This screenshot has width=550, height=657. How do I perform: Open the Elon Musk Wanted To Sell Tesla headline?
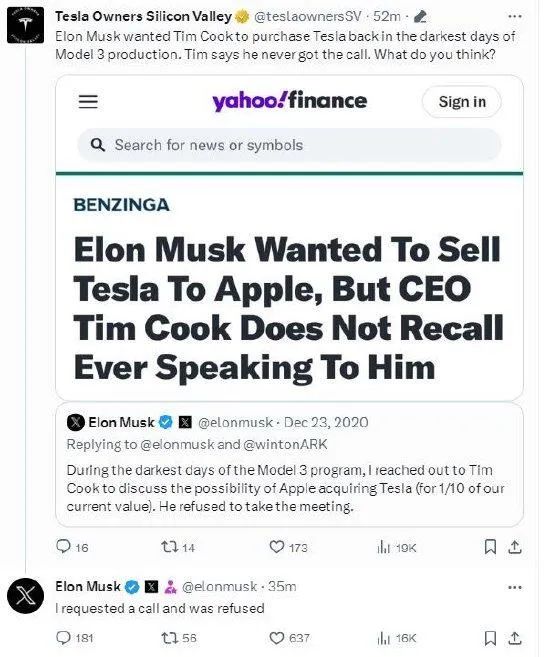pyautogui.click(x=288, y=308)
